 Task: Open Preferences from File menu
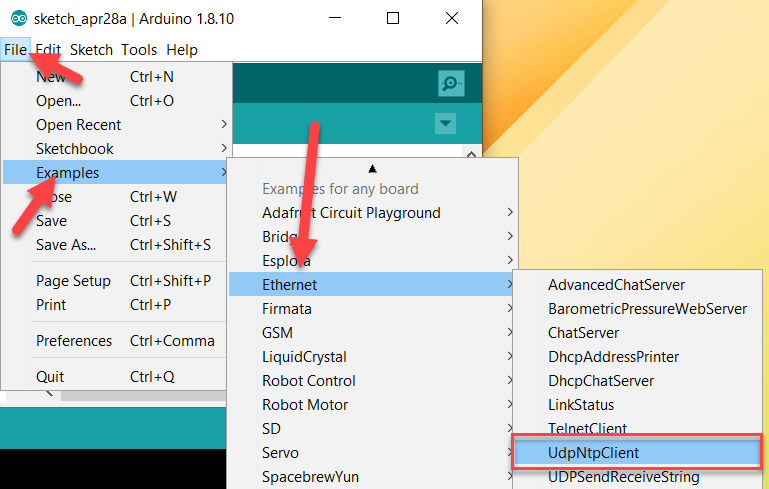tap(116, 340)
